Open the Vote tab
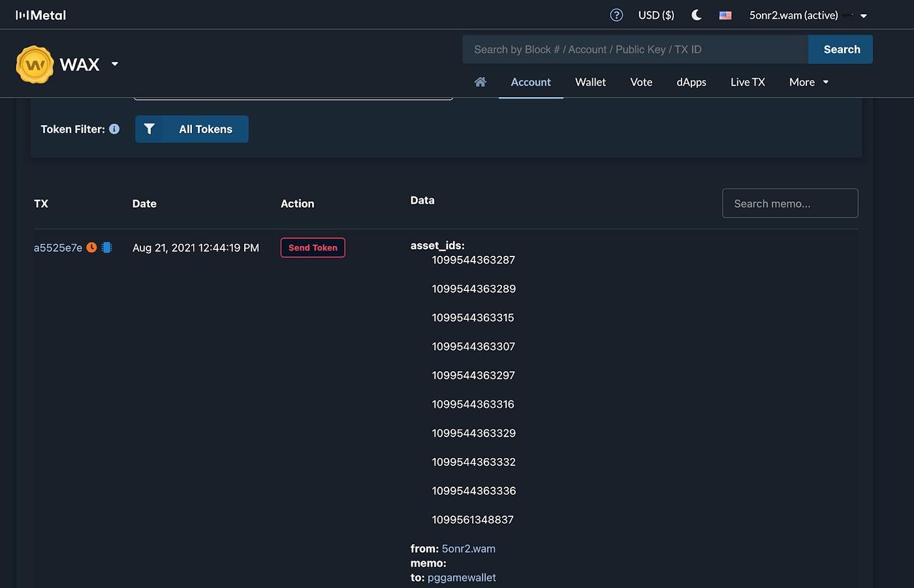914x588 pixels. click(x=641, y=82)
